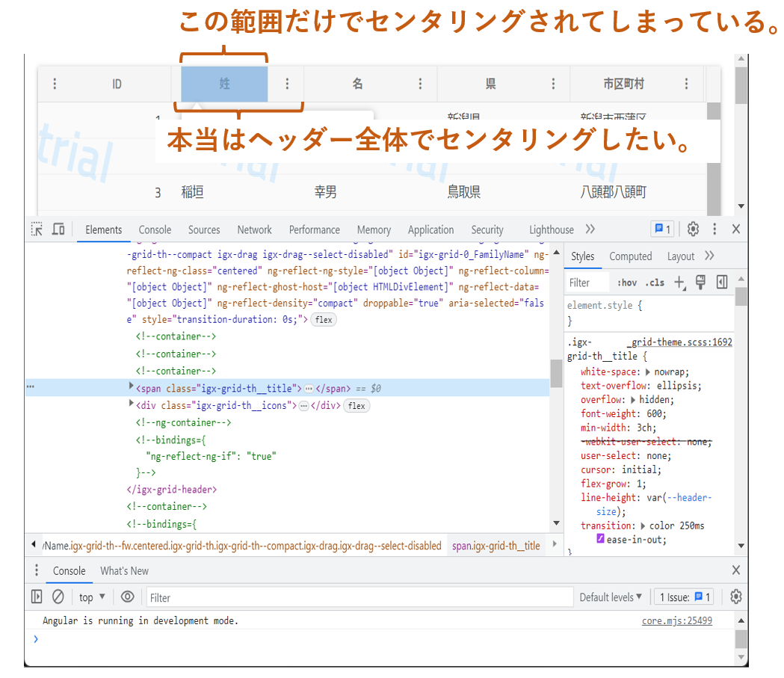Toggle the .cls element classes panel

point(655,283)
